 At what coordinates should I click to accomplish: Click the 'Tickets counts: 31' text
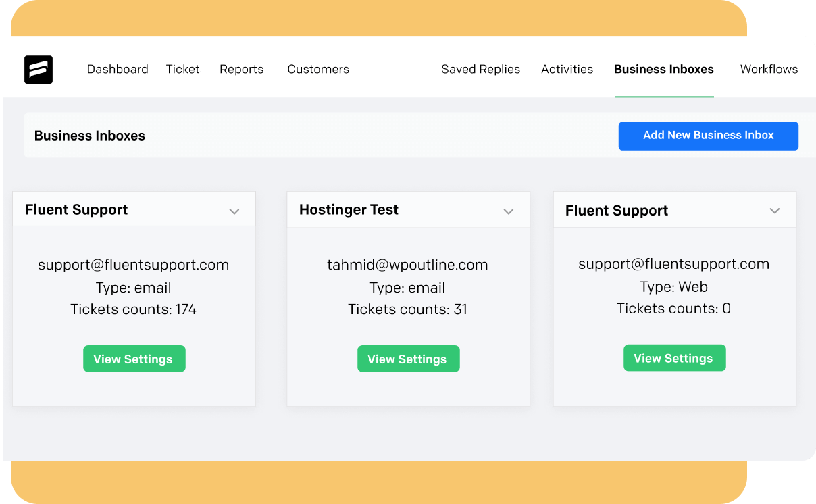click(407, 309)
